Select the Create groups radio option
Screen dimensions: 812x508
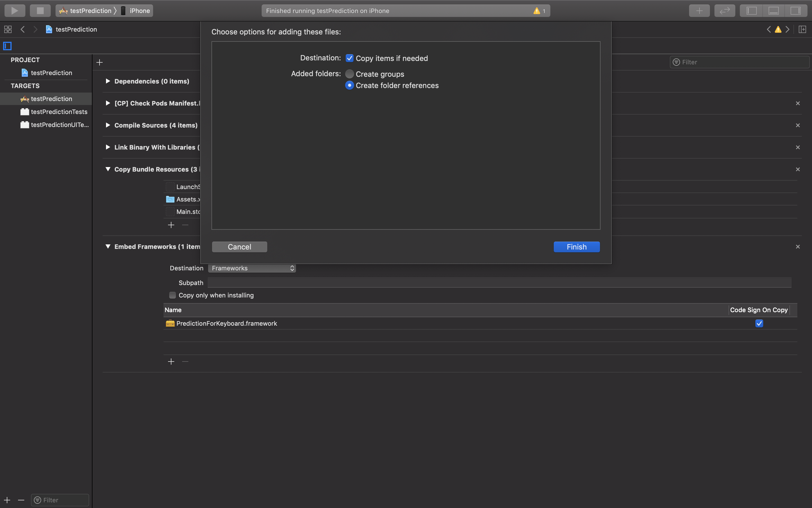[349, 74]
